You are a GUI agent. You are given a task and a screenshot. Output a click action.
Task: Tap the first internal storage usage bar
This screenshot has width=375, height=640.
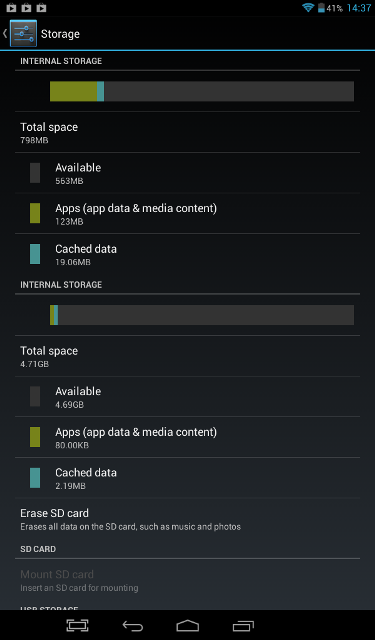[x=202, y=91]
